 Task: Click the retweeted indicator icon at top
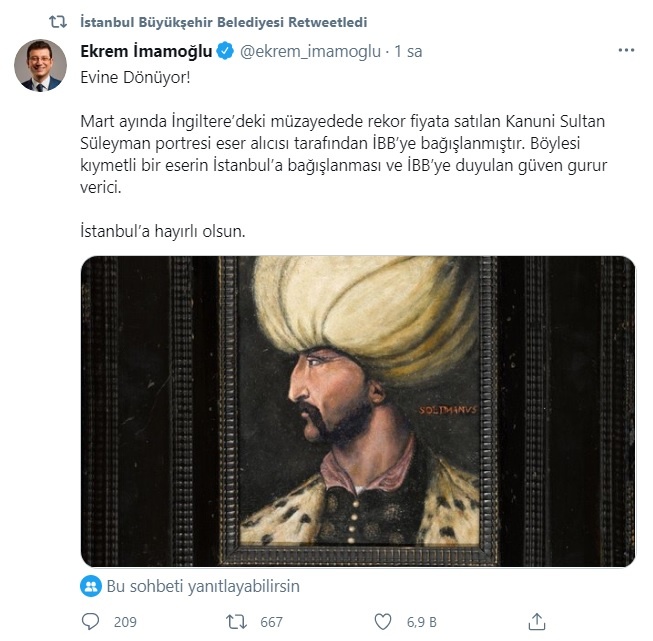59,20
